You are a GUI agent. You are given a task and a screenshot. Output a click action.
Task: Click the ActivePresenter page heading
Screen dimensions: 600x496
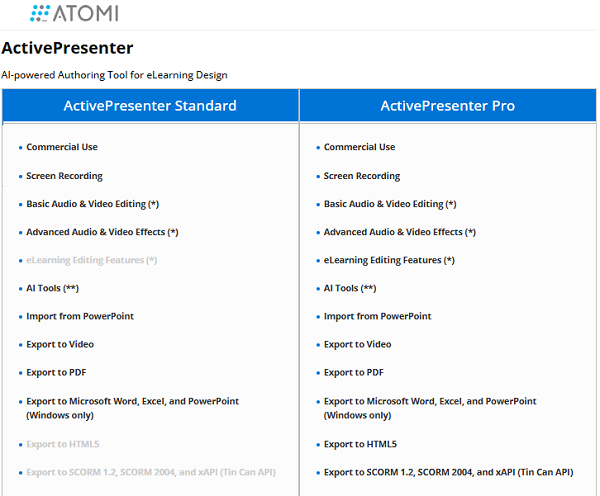(68, 48)
